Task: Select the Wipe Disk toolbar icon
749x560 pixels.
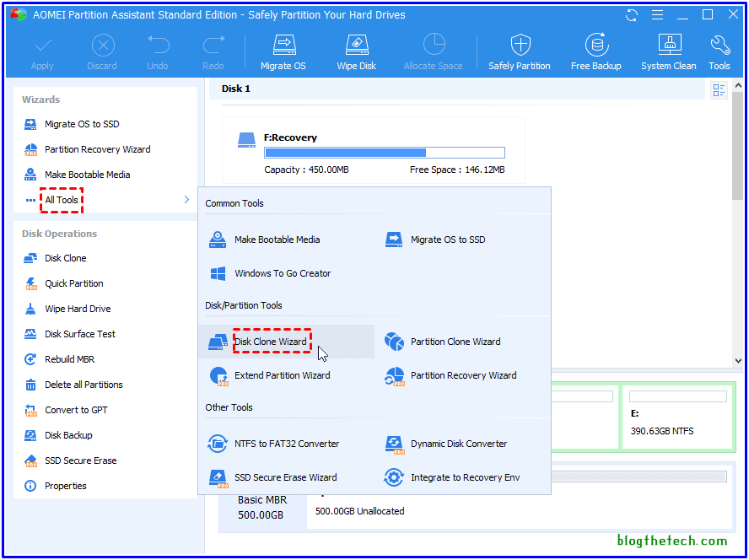Action: coord(358,52)
